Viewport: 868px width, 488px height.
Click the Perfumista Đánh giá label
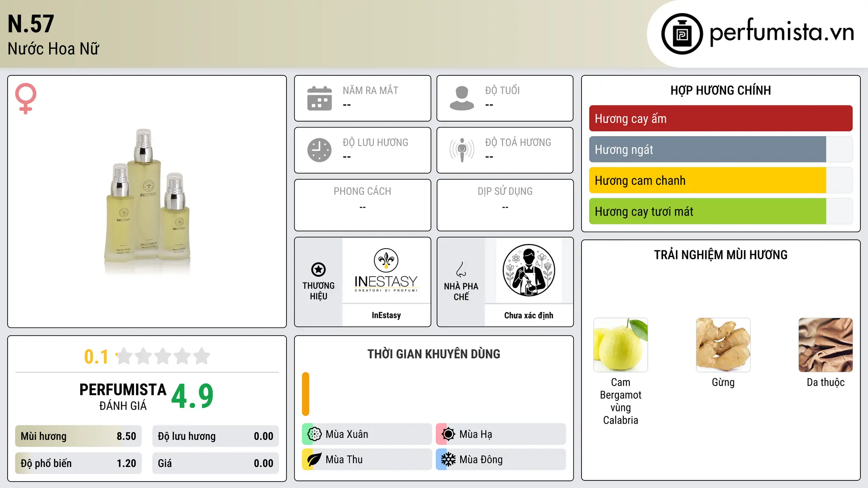123,397
